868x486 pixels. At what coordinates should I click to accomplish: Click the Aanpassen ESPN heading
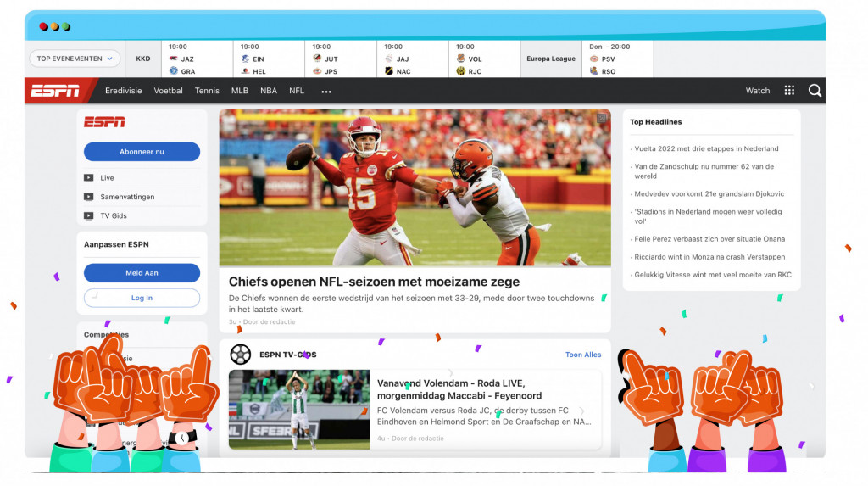[116, 244]
